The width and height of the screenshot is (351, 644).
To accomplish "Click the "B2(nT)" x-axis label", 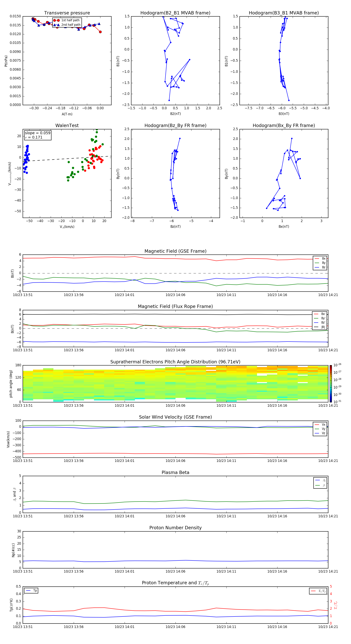I will click(175, 114).
